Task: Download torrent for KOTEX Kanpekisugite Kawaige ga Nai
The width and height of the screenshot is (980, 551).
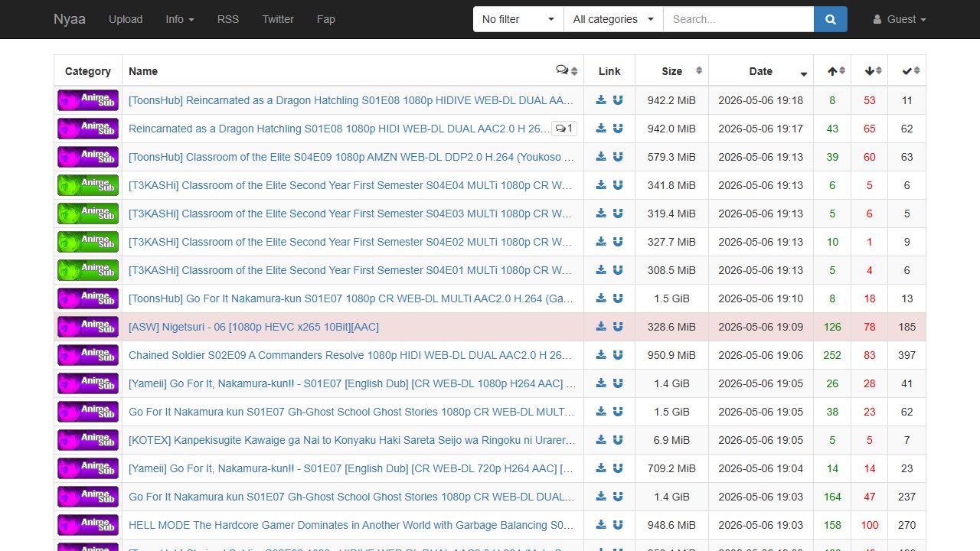Action: coord(601,440)
